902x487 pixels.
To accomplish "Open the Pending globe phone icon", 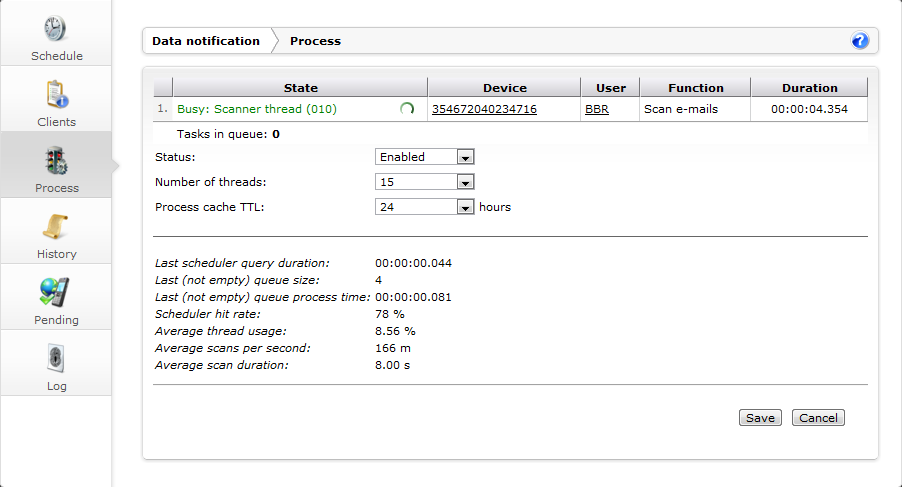I will point(56,293).
